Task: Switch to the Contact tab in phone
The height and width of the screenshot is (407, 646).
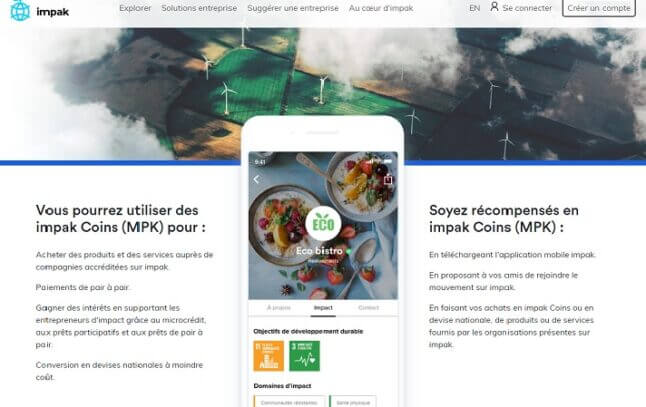Action: (368, 308)
